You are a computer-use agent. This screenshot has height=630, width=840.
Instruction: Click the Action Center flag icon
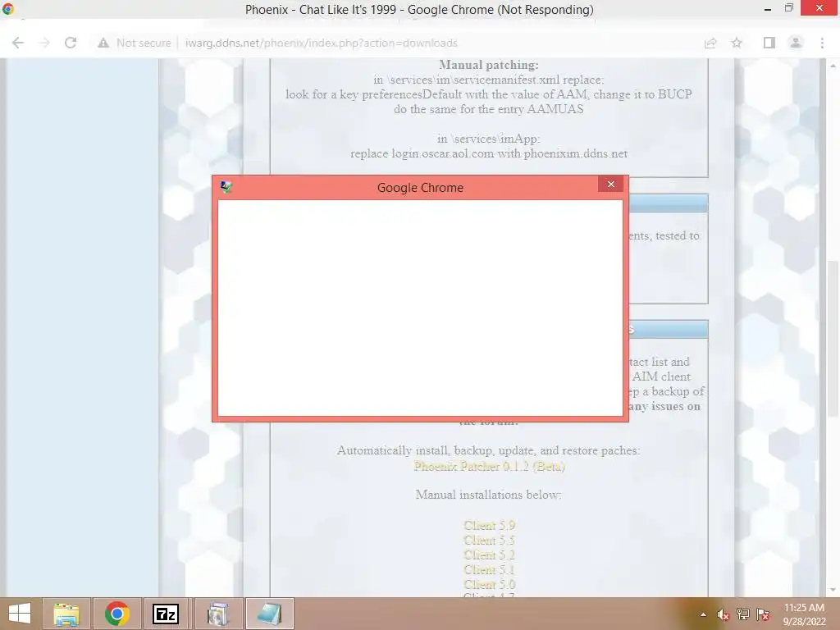click(x=763, y=614)
